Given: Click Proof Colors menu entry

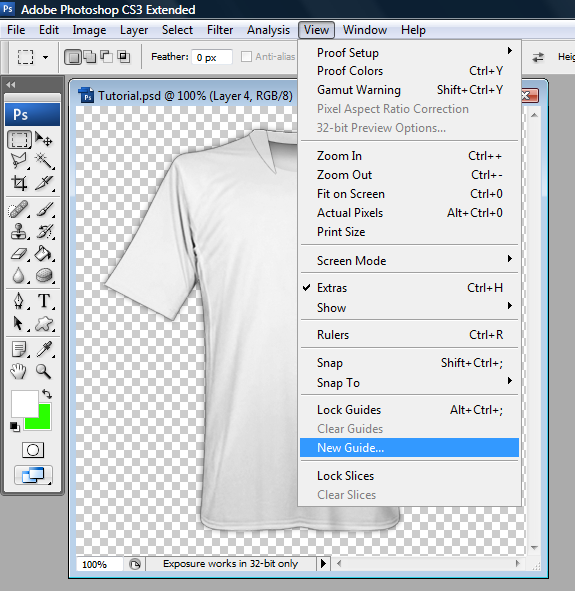Looking at the screenshot, I should point(409,71).
